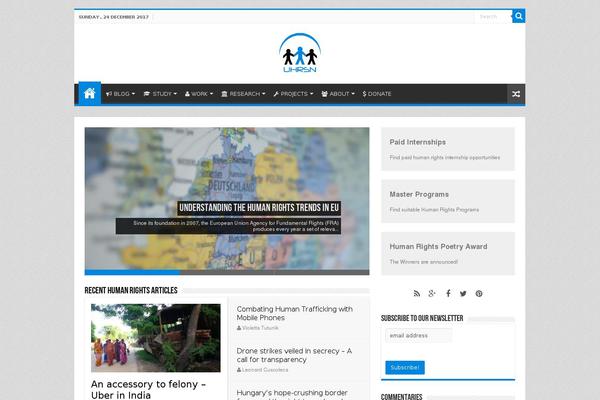The height and width of the screenshot is (400, 600).
Task: Expand the Research dropdown menu
Action: click(x=243, y=94)
